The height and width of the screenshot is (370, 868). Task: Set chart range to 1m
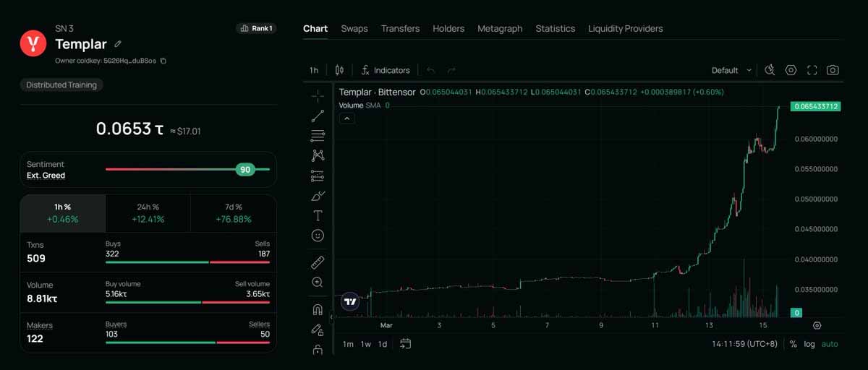pyautogui.click(x=348, y=344)
